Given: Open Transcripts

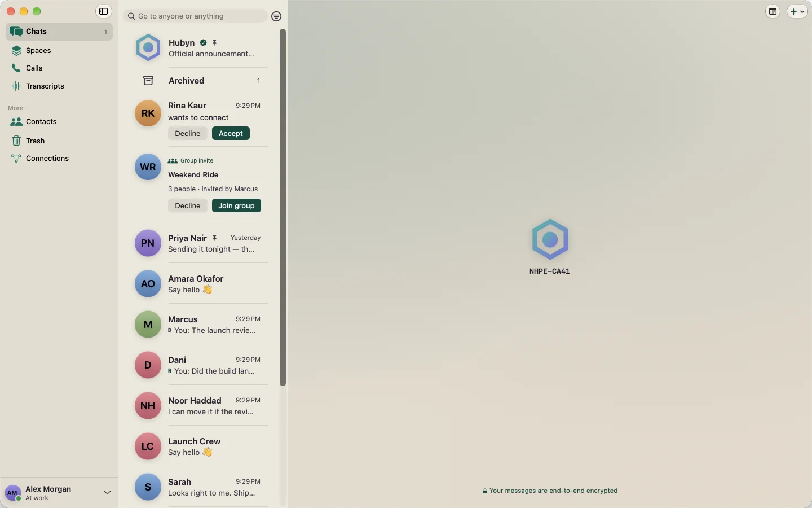Looking at the screenshot, I should 59,86.
